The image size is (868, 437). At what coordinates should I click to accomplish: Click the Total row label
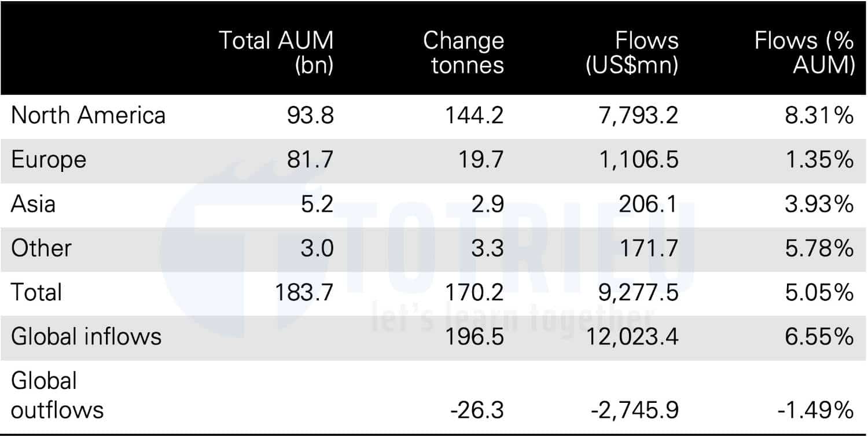coord(36,292)
